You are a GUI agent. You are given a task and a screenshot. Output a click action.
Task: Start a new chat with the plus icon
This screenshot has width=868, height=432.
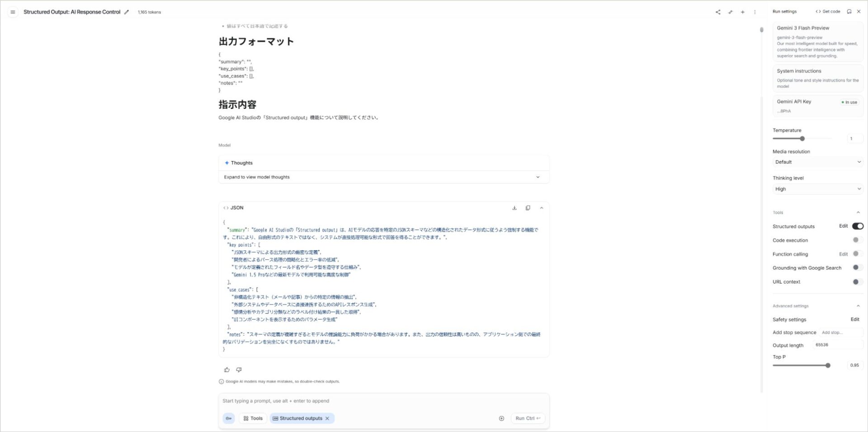pyautogui.click(x=743, y=12)
